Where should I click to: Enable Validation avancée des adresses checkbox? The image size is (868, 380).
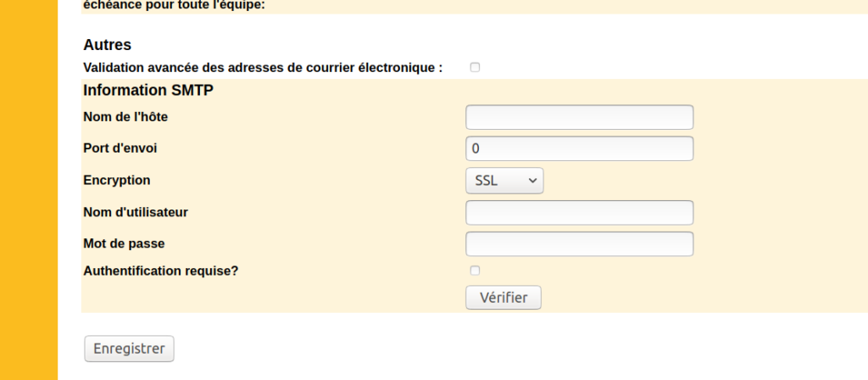coord(475,67)
